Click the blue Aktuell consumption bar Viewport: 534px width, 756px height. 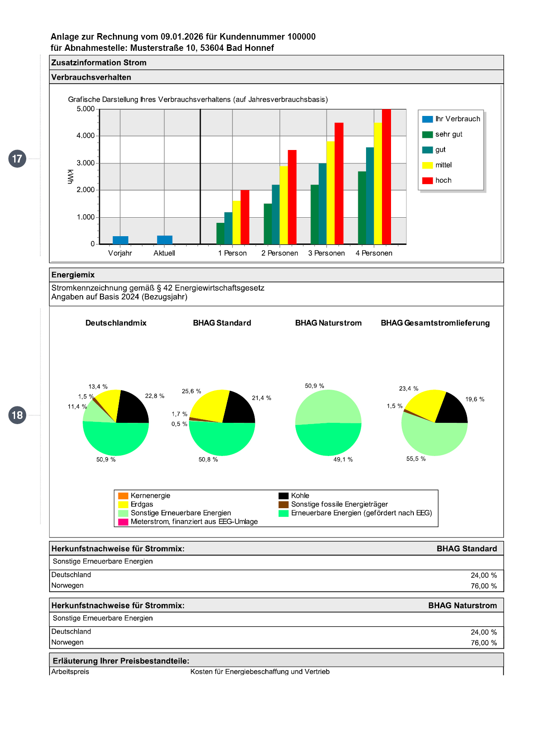click(165, 240)
